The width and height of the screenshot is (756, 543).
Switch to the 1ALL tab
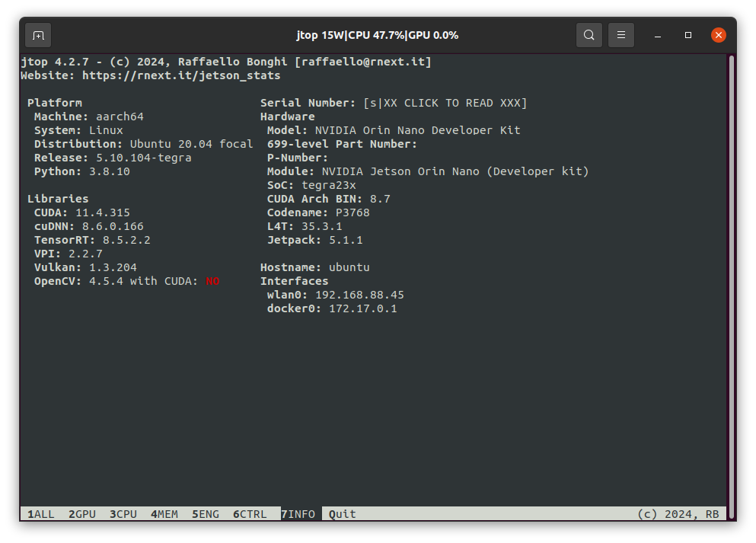tap(41, 514)
